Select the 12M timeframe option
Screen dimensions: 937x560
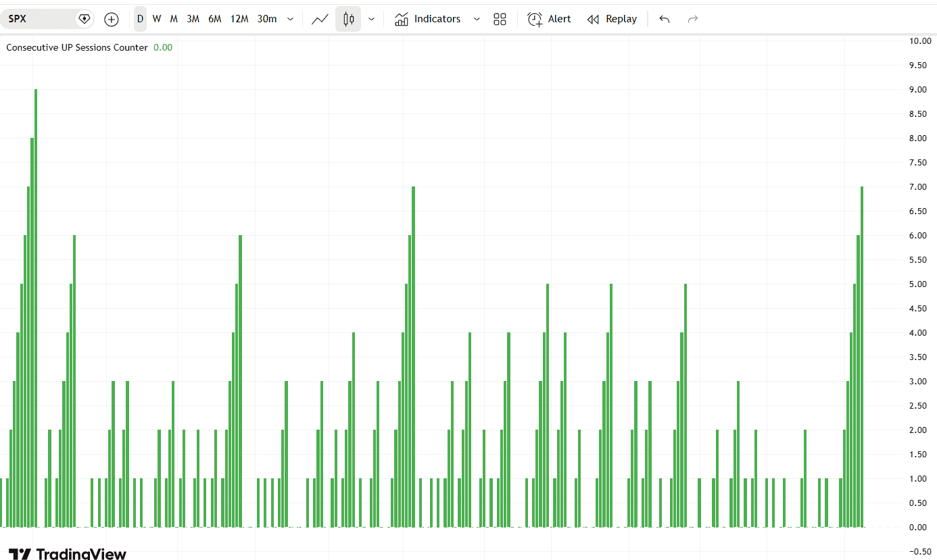239,19
